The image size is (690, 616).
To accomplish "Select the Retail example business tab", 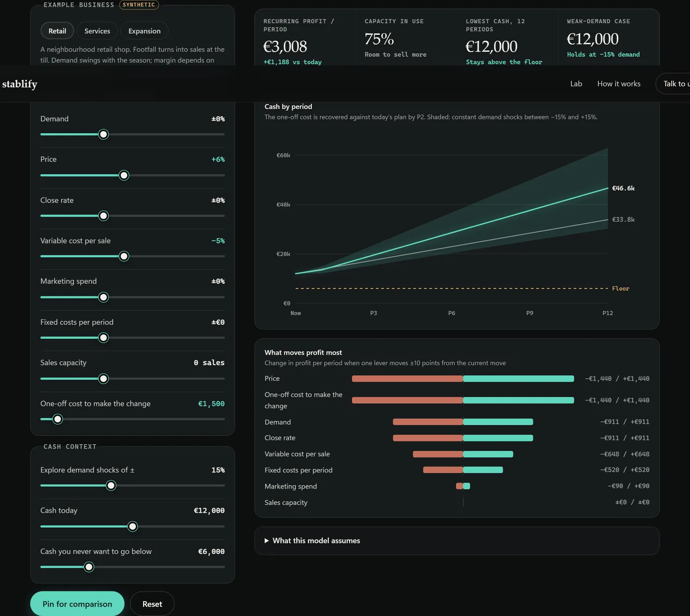I will [57, 31].
